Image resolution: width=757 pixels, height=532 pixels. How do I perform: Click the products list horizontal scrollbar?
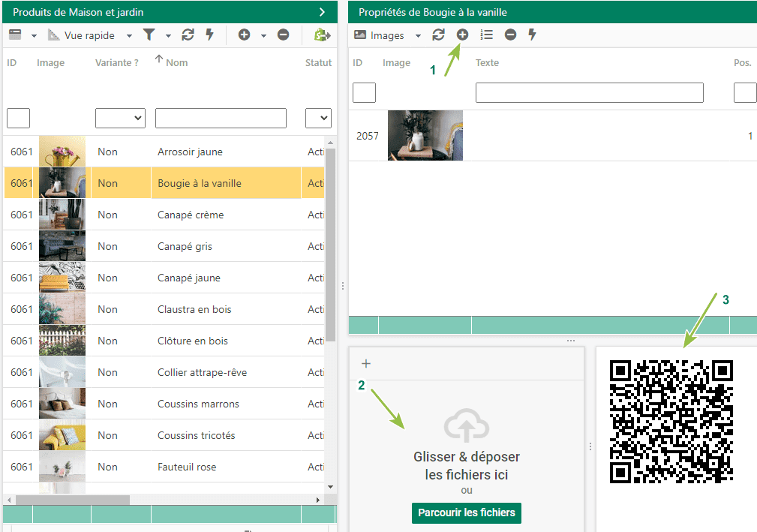[x=73, y=500]
